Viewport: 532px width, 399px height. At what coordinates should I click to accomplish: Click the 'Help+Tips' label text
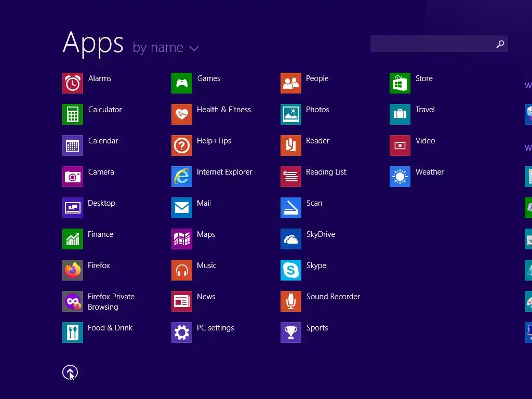pos(214,141)
